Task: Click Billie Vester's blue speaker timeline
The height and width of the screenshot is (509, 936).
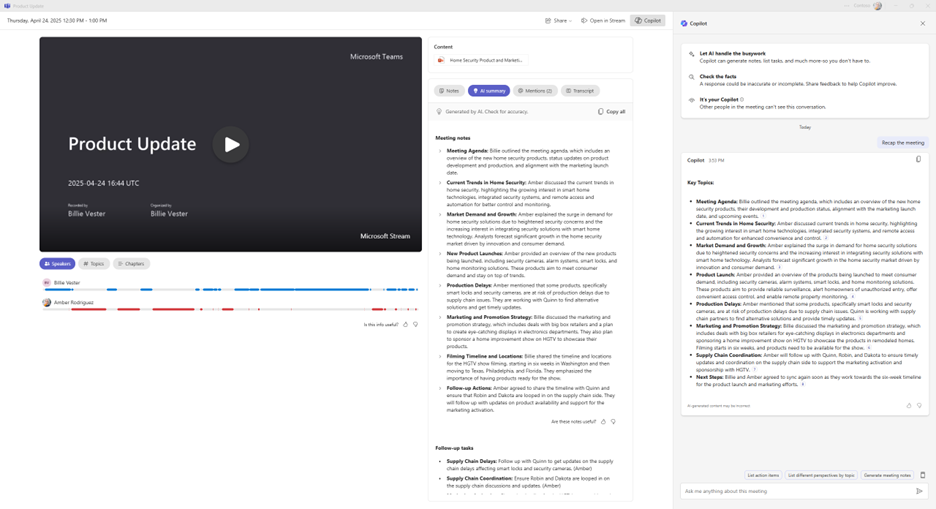Action: tap(230, 289)
